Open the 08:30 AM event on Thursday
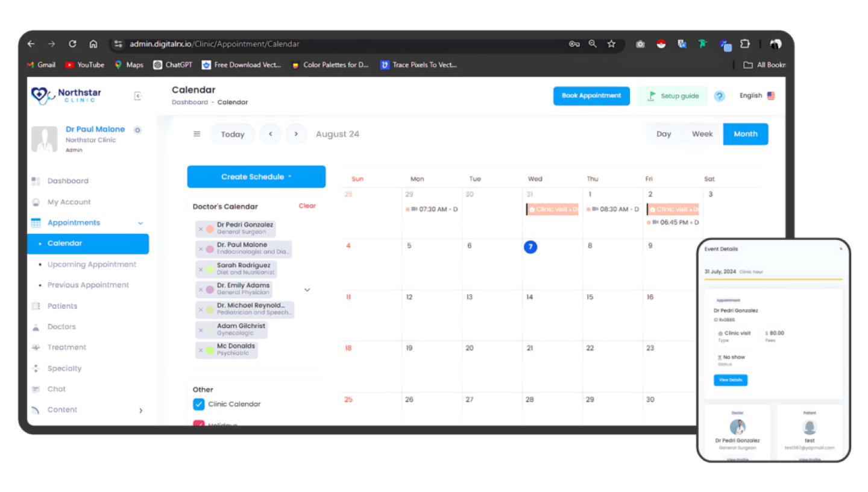Image resolution: width=868 pixels, height=492 pixels. tap(614, 209)
